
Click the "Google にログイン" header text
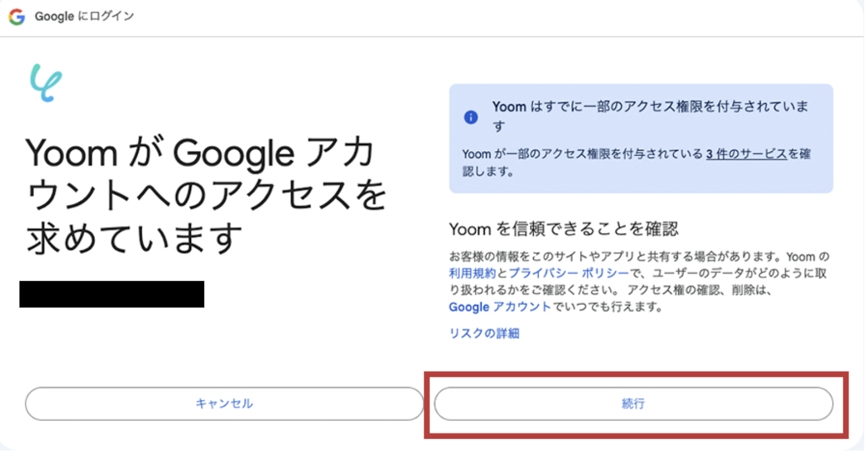(x=84, y=16)
